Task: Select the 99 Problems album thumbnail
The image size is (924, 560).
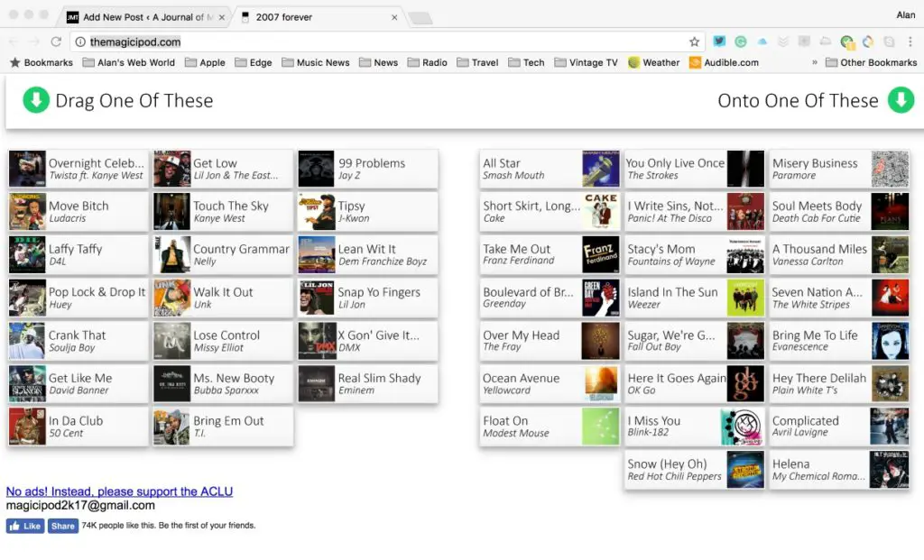Action: (317, 169)
